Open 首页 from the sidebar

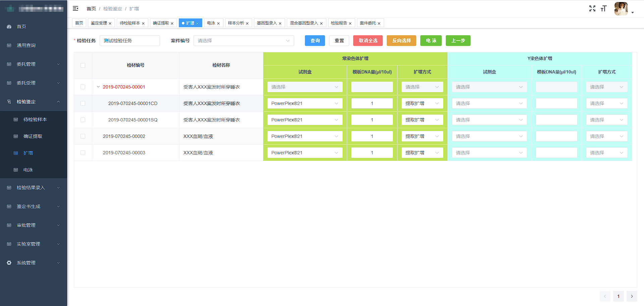pyautogui.click(x=21, y=27)
